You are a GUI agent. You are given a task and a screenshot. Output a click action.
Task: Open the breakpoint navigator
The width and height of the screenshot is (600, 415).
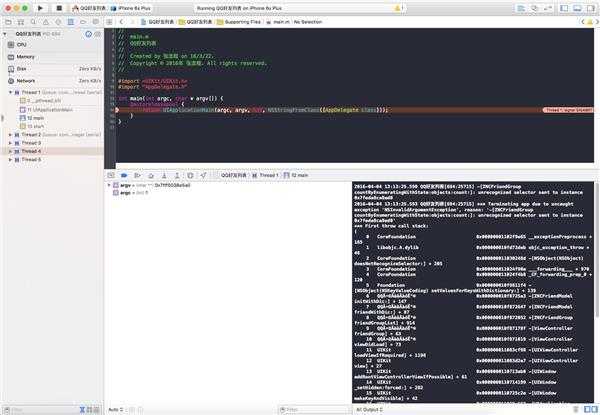[x=83, y=22]
